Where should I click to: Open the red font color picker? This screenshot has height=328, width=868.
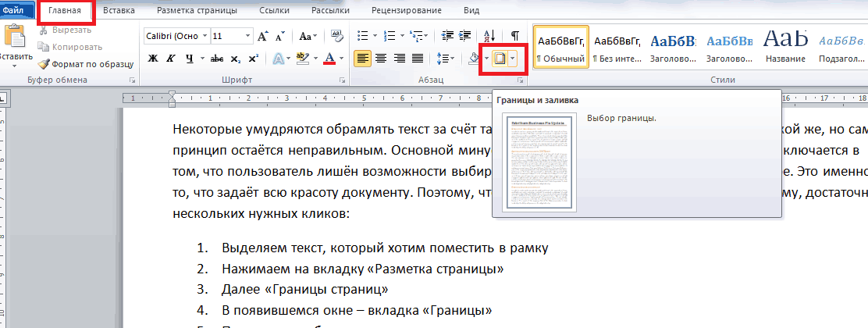342,58
